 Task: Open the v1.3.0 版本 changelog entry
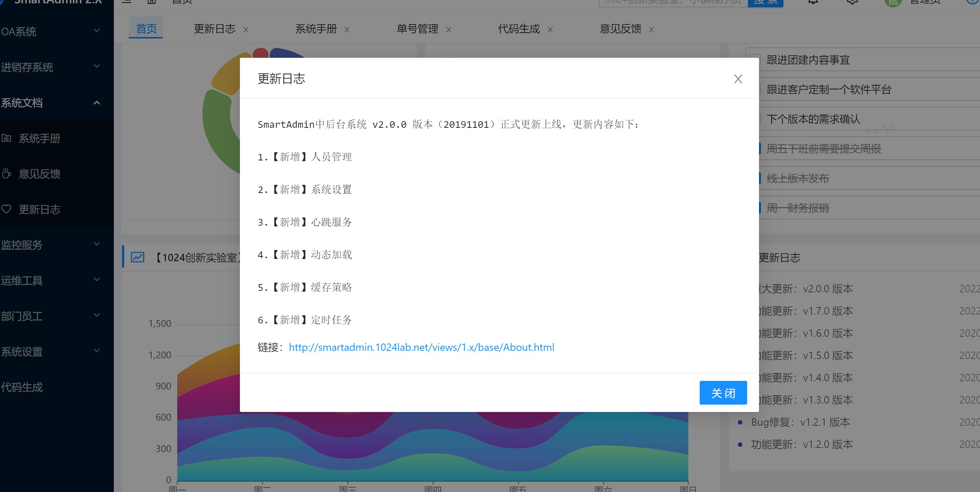tap(806, 400)
